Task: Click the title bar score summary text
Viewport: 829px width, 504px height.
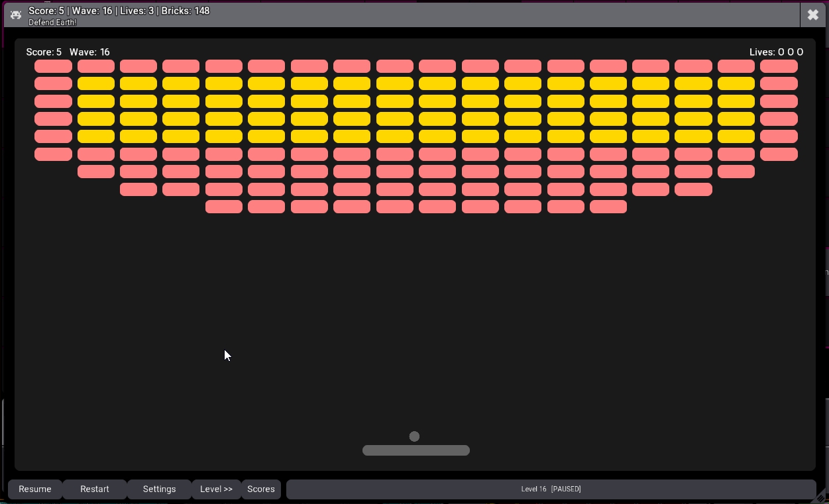Action: pos(119,11)
